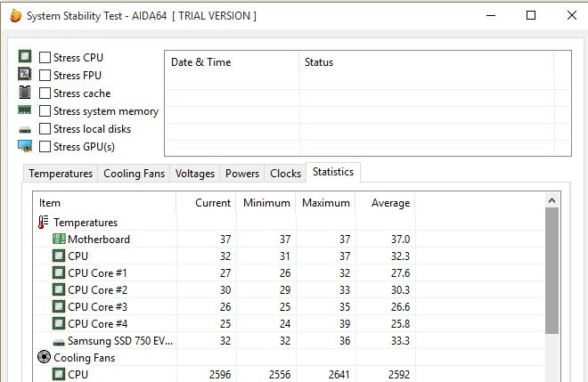Click the chip icon for the CPU fan row
This screenshot has width=588, height=382.
pos(59,374)
